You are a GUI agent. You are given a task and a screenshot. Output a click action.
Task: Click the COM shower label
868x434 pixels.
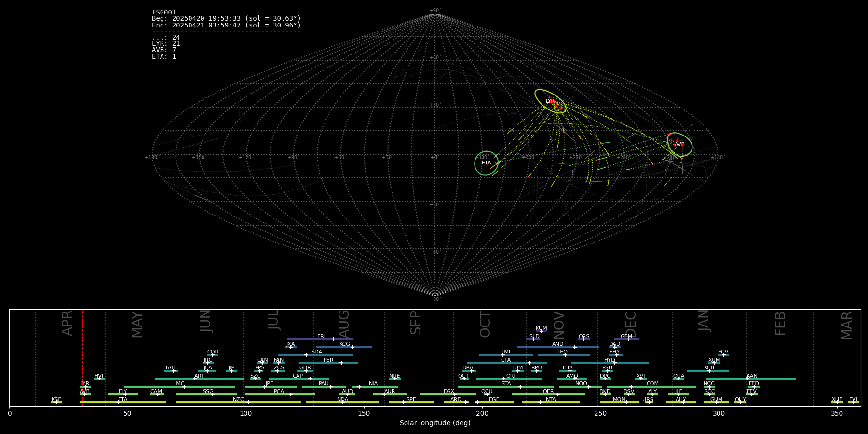coord(652,384)
